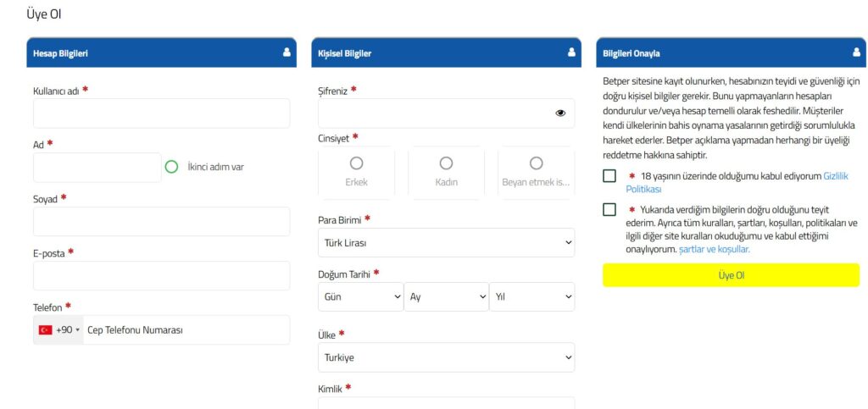
Task: Click user icon in Kişisel Bilgiler header
Action: 571,53
